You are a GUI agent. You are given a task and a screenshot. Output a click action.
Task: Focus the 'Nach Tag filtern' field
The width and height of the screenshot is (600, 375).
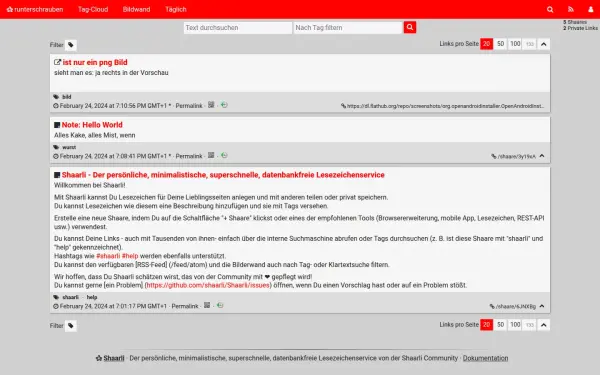tap(348, 28)
